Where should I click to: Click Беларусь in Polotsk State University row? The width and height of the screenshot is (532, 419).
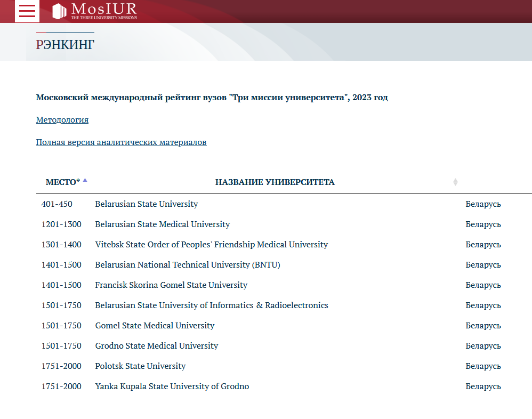[483, 366]
